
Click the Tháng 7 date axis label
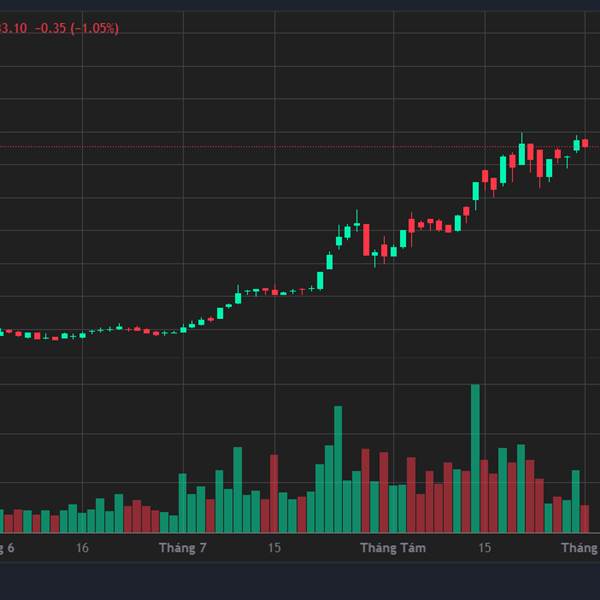tap(183, 548)
